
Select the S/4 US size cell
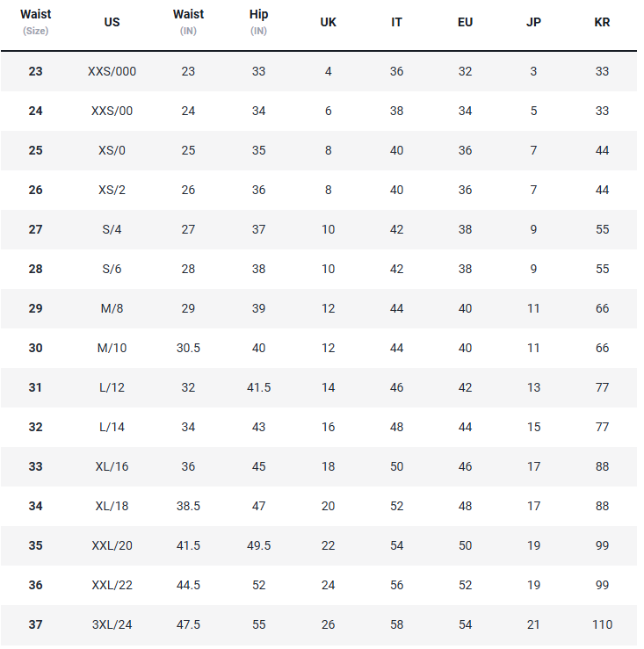pyautogui.click(x=112, y=229)
